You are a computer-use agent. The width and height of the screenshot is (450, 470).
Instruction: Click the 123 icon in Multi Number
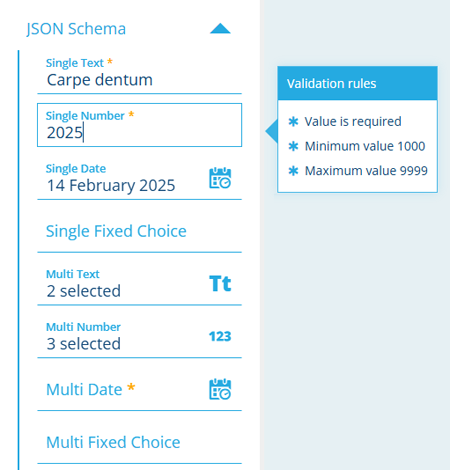point(220,336)
